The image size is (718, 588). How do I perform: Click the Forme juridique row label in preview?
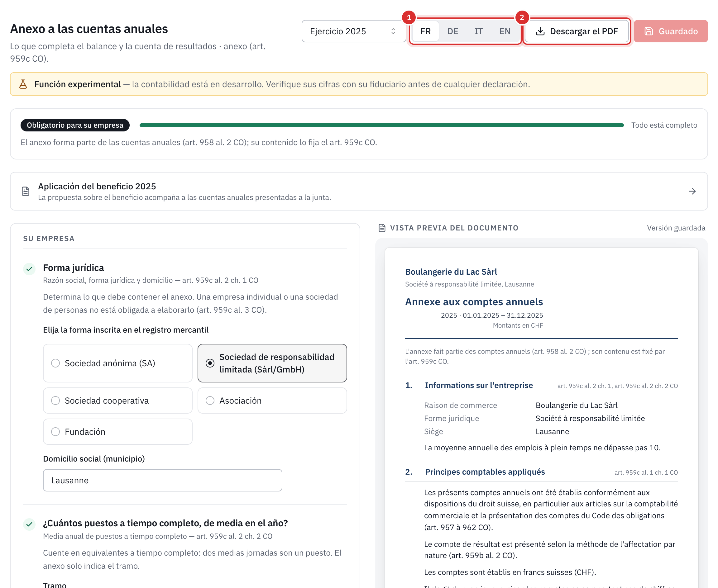pyautogui.click(x=452, y=419)
